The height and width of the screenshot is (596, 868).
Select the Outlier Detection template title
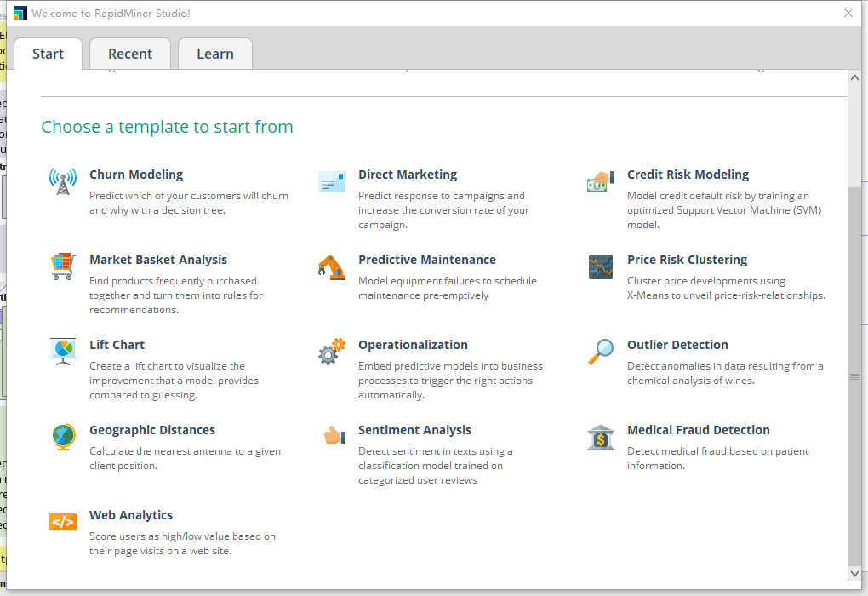677,345
